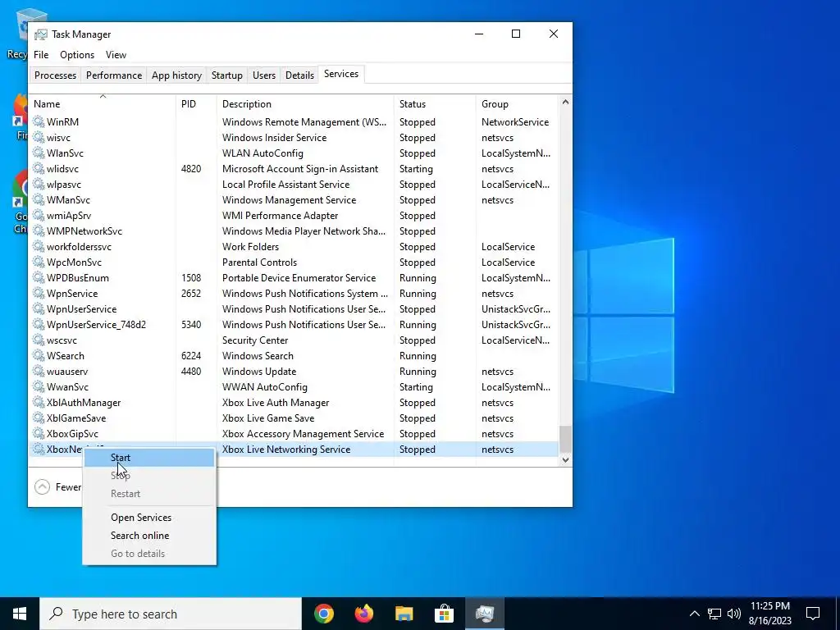This screenshot has height=630, width=840.
Task: Select the WpnUserService_748d2 row name
Action: pos(97,325)
